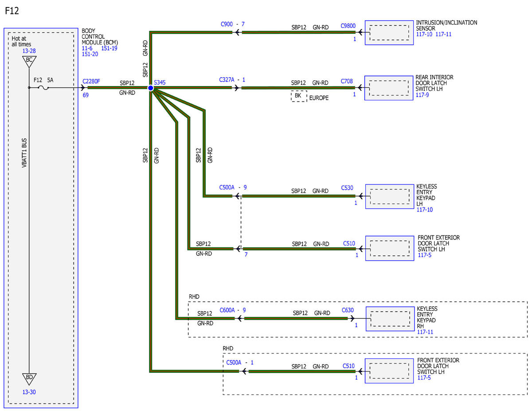Click the F12 5A fuse symbol
The height and width of the screenshot is (411, 532).
(44, 88)
